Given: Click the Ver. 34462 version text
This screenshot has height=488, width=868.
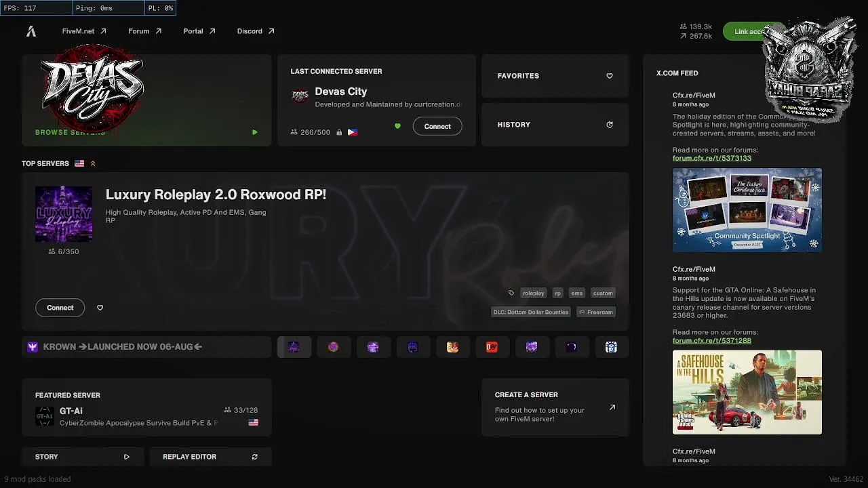Looking at the screenshot, I should tap(846, 479).
